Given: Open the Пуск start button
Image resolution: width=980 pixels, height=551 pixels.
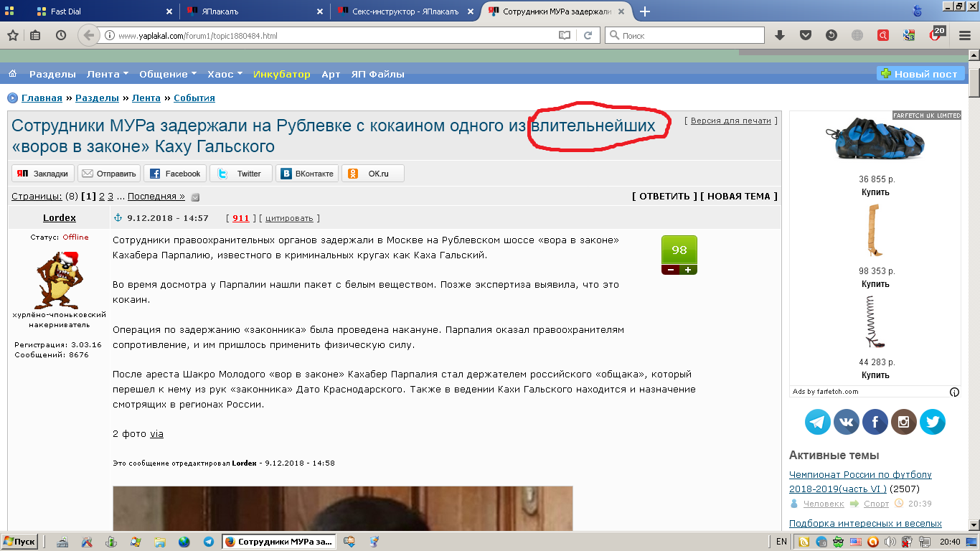Looking at the screenshot, I should coord(20,542).
